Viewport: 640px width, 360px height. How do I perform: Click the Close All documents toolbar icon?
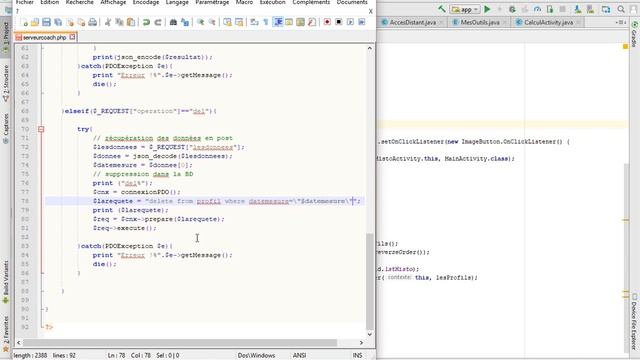[x=81, y=22]
